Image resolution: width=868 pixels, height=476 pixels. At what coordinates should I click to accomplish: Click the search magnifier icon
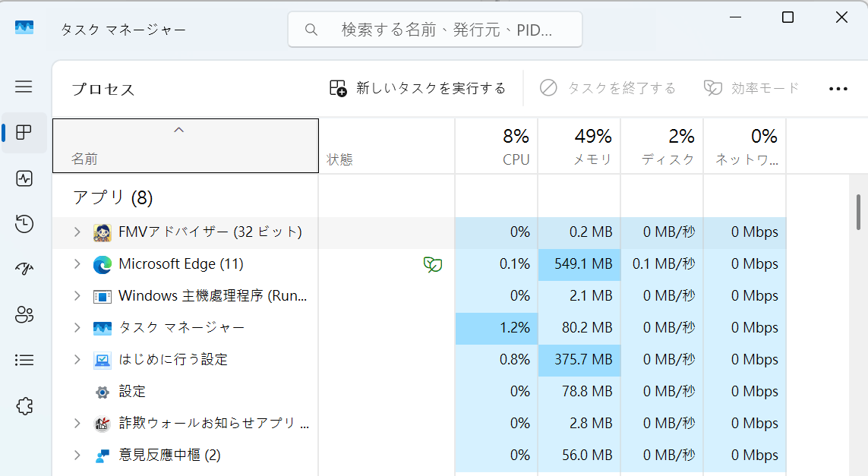point(311,30)
